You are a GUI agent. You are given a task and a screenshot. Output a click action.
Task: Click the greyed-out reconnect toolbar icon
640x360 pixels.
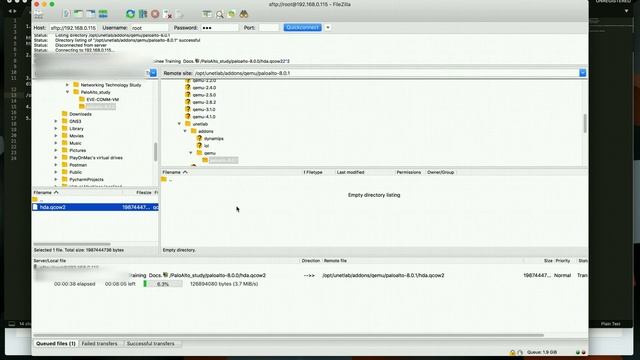click(180, 14)
